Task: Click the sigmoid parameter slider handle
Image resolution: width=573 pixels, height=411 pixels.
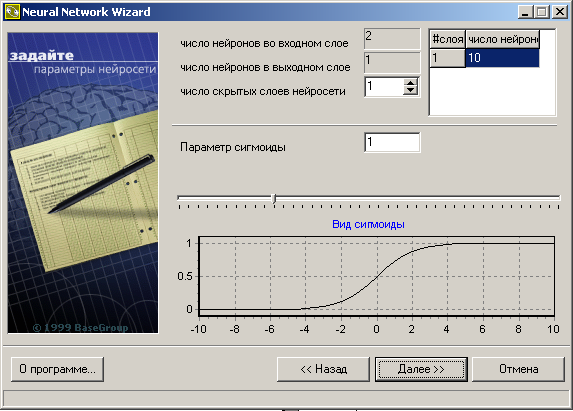Action: 274,199
